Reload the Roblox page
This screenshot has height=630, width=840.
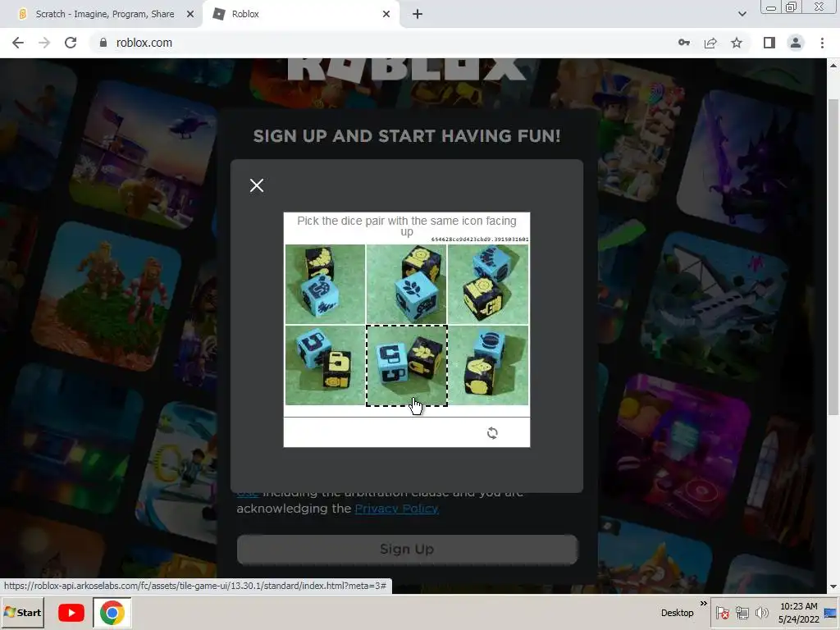coord(71,43)
